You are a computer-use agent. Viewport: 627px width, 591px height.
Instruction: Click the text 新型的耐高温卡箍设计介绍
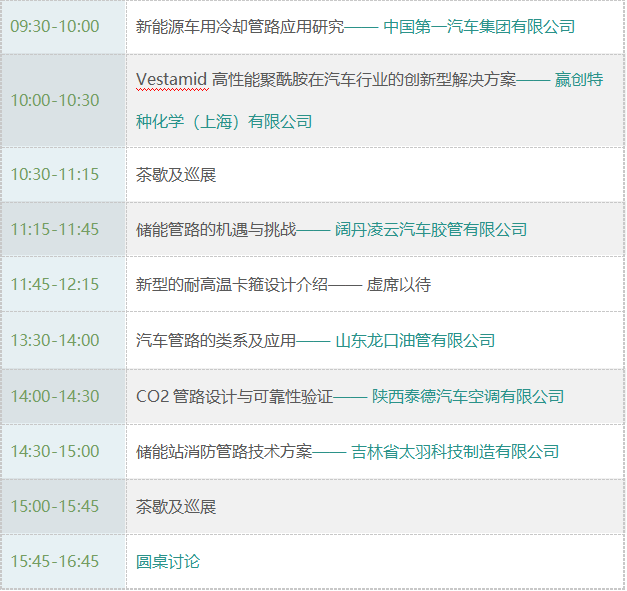click(232, 285)
